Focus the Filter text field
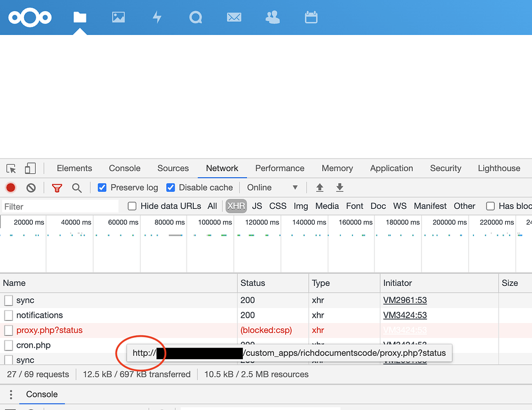532x410 pixels. [60, 206]
